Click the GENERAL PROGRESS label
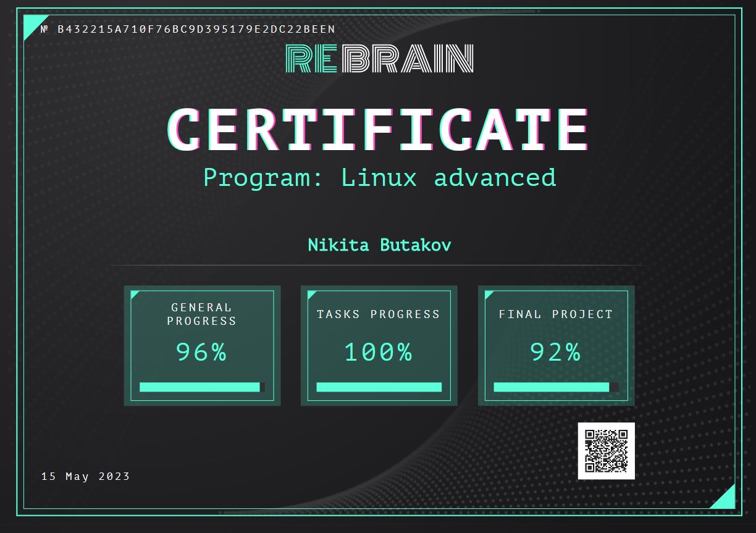756x533 pixels. pyautogui.click(x=202, y=314)
